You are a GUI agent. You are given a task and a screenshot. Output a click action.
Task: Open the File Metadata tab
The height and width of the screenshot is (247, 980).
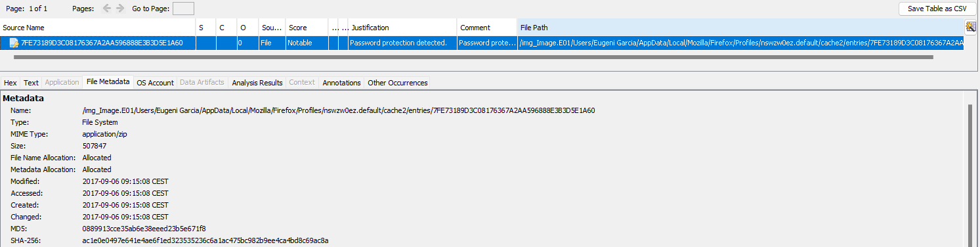click(108, 82)
